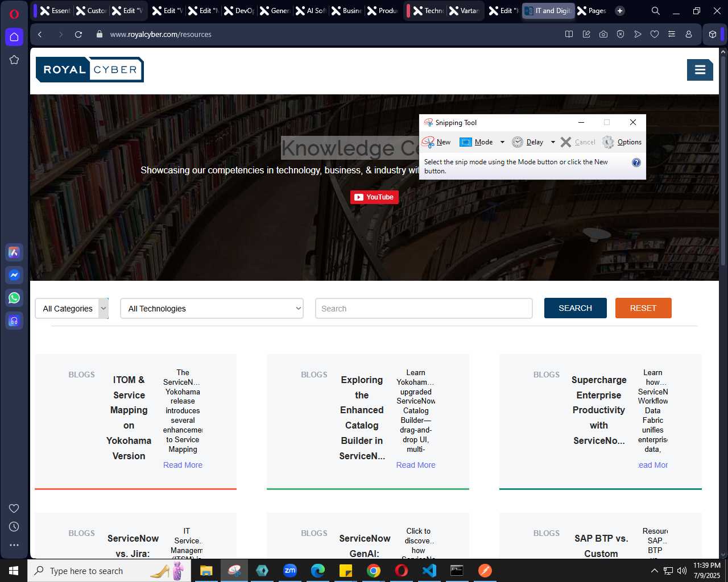Click the site security padlock icon
The image size is (728, 582).
100,34
